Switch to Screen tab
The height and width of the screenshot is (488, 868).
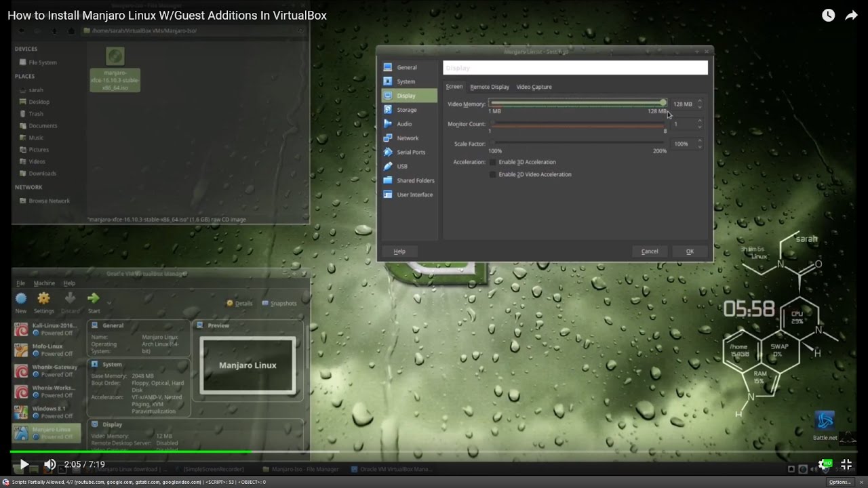coord(454,87)
